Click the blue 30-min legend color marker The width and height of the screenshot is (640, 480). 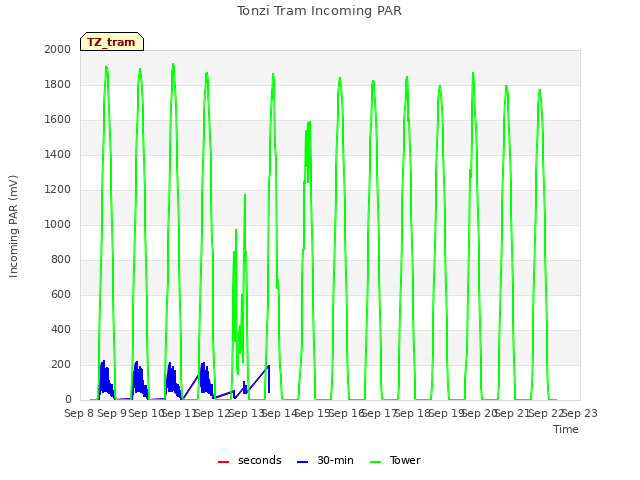click(302, 462)
